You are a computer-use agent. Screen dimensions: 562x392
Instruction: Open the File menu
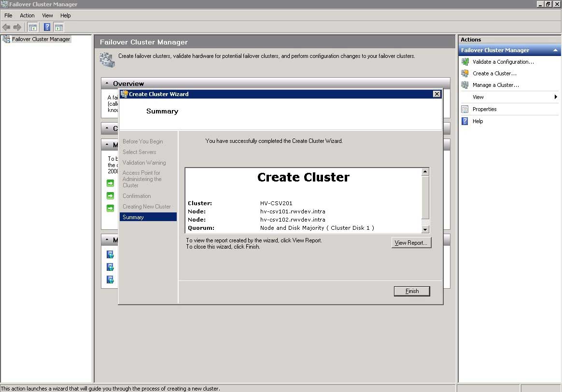tap(8, 15)
